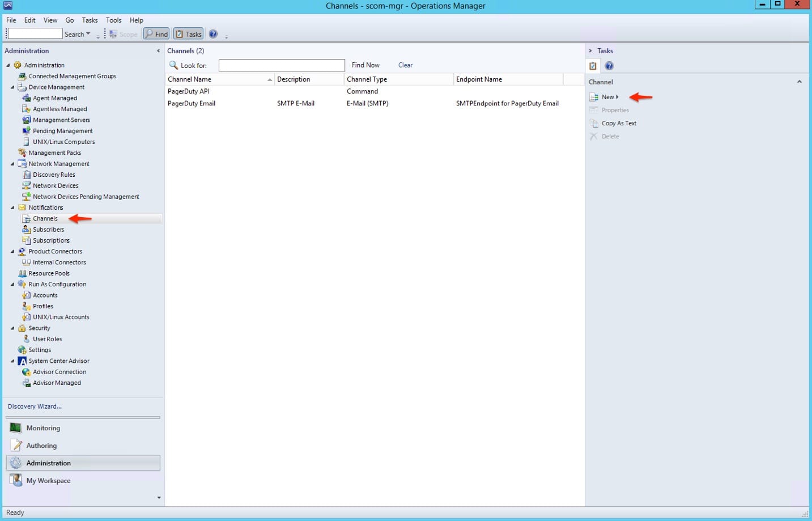Image resolution: width=812 pixels, height=521 pixels.
Task: Click the help icon in the toolbar
Action: (x=213, y=34)
